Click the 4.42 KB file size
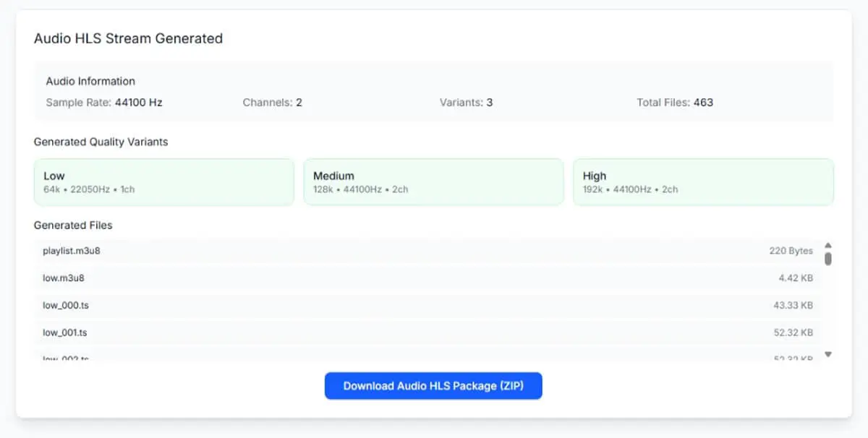868x438 pixels. point(796,278)
